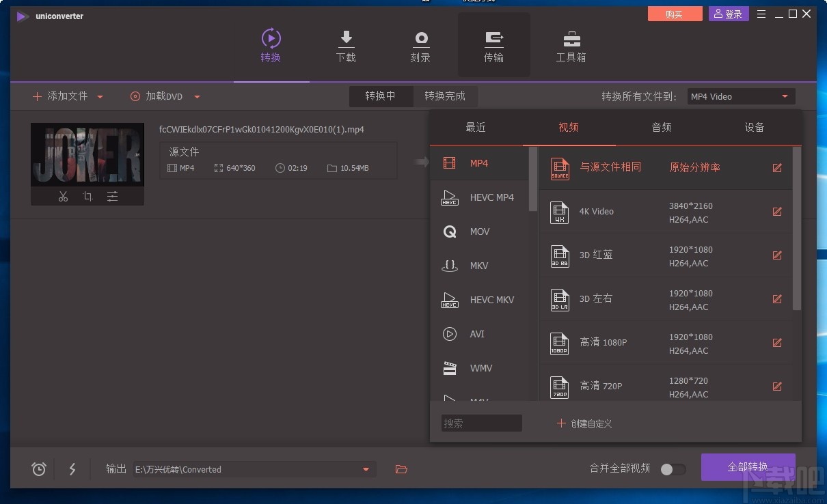The image size is (827, 504).
Task: Enable the 合并全部视频 switch
Action: point(673,469)
